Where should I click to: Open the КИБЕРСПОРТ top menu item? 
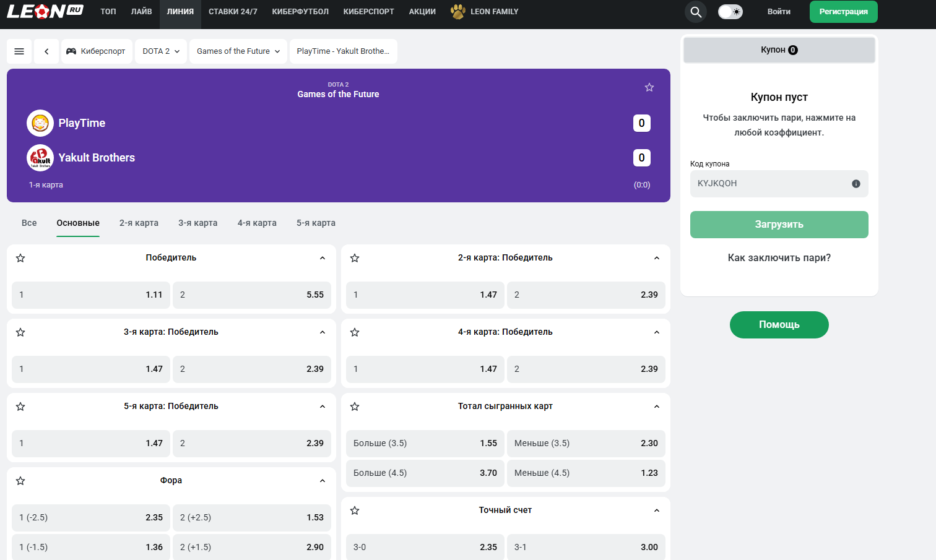point(369,12)
